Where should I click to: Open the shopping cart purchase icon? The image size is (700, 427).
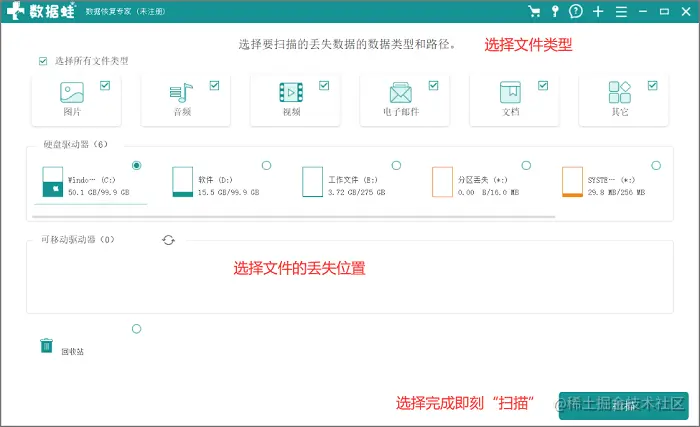coord(533,11)
